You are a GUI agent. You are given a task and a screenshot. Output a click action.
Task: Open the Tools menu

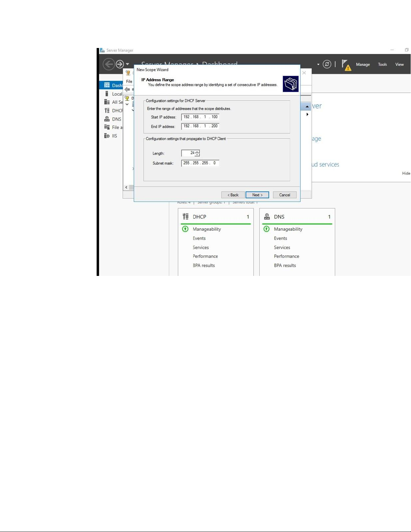382,64
